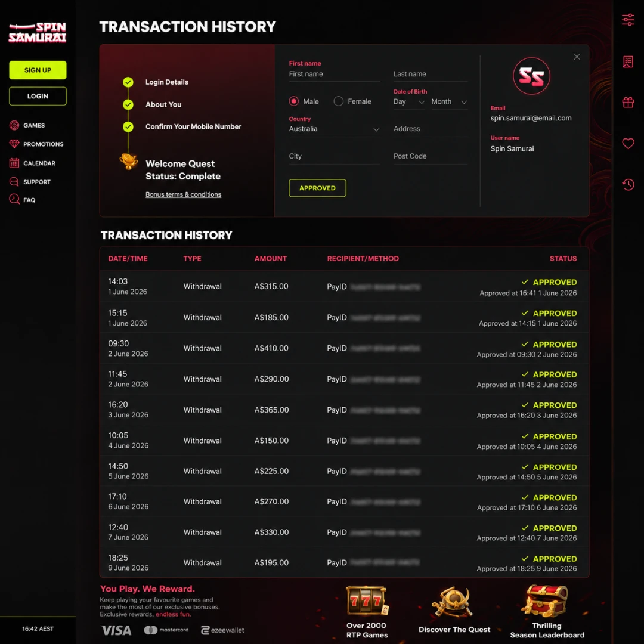
Task: Click Approved at 18:25 9 June 2026
Action: click(527, 569)
